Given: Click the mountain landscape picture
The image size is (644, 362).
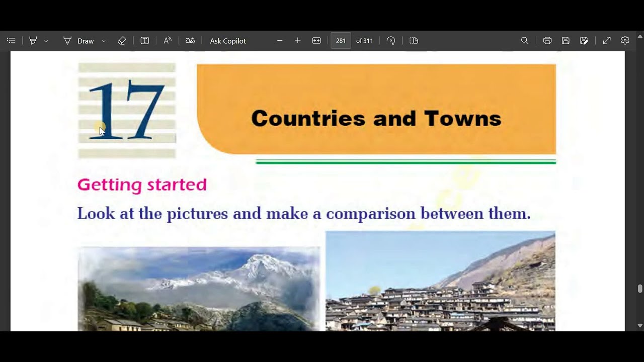Looking at the screenshot, I should [x=199, y=289].
